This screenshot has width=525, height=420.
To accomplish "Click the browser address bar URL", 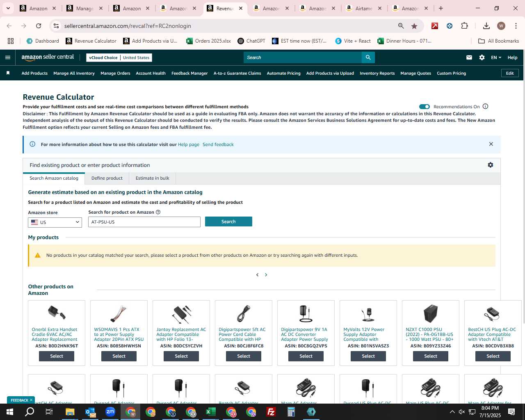I will (x=128, y=26).
